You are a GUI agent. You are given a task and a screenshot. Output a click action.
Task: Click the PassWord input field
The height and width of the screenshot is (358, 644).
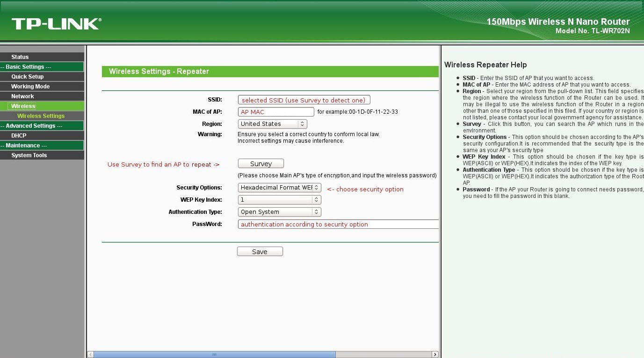(339, 224)
